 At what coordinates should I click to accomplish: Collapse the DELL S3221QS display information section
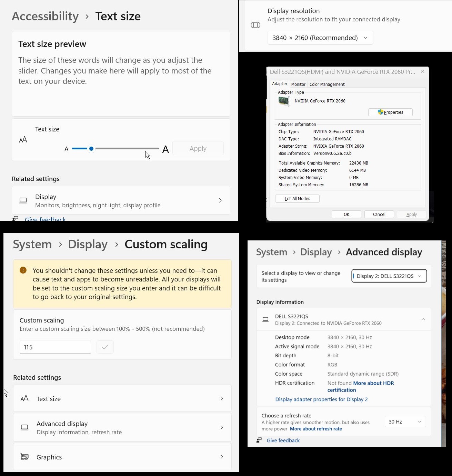pos(423,319)
